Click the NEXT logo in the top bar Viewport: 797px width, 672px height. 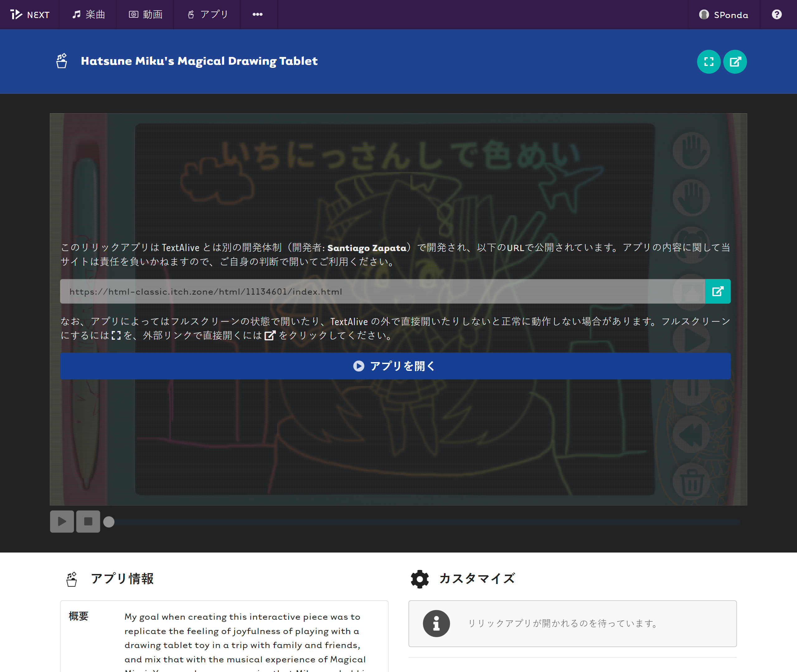coord(30,15)
